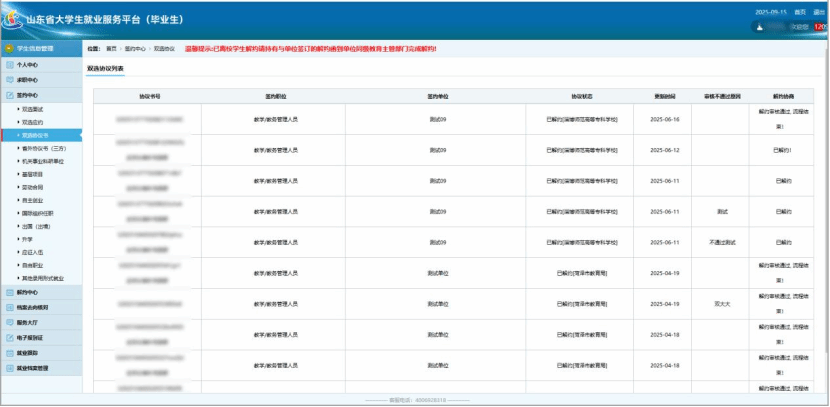Click the red notification count badge

(820, 27)
